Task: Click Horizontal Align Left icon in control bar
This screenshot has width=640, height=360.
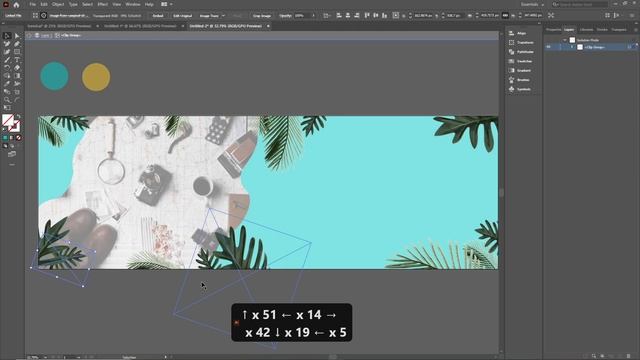Action: [339, 16]
